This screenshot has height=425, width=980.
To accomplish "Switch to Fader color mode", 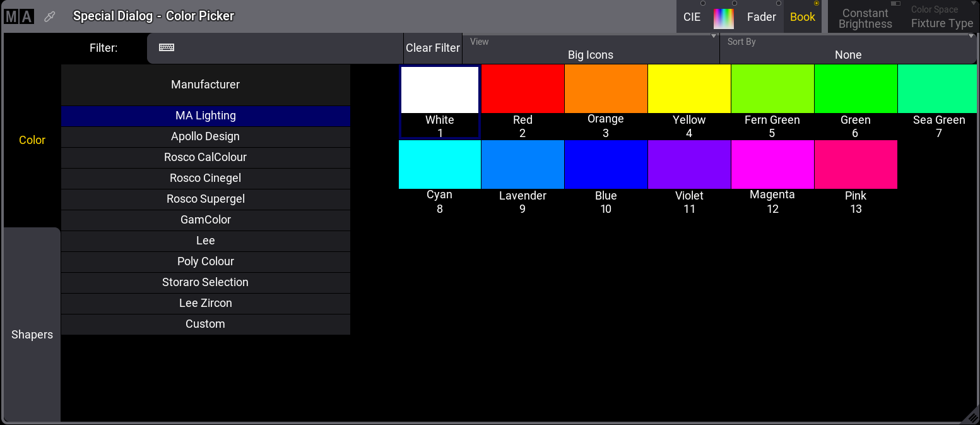I will click(x=761, y=18).
